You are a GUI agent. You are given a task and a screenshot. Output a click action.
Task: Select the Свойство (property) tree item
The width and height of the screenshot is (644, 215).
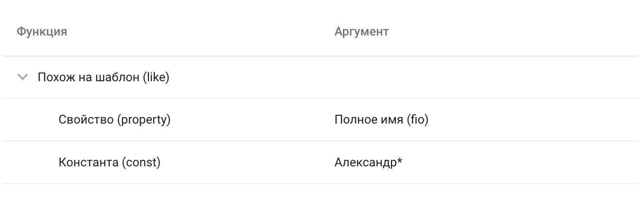pos(114,120)
